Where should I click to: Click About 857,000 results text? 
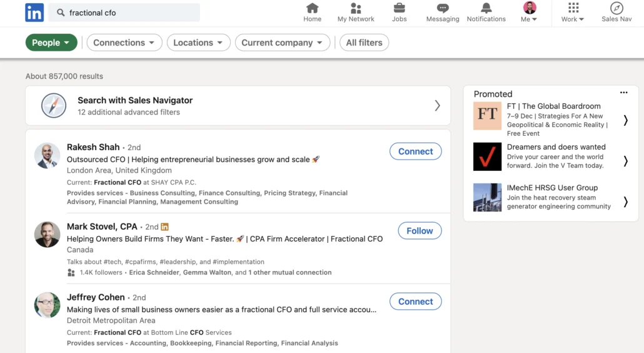click(64, 76)
